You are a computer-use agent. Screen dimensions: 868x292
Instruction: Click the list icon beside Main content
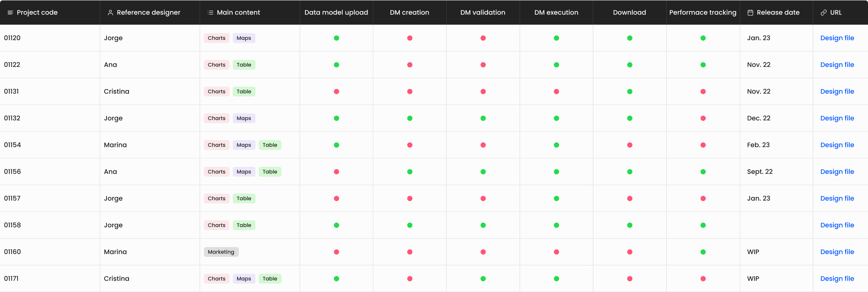click(x=210, y=12)
